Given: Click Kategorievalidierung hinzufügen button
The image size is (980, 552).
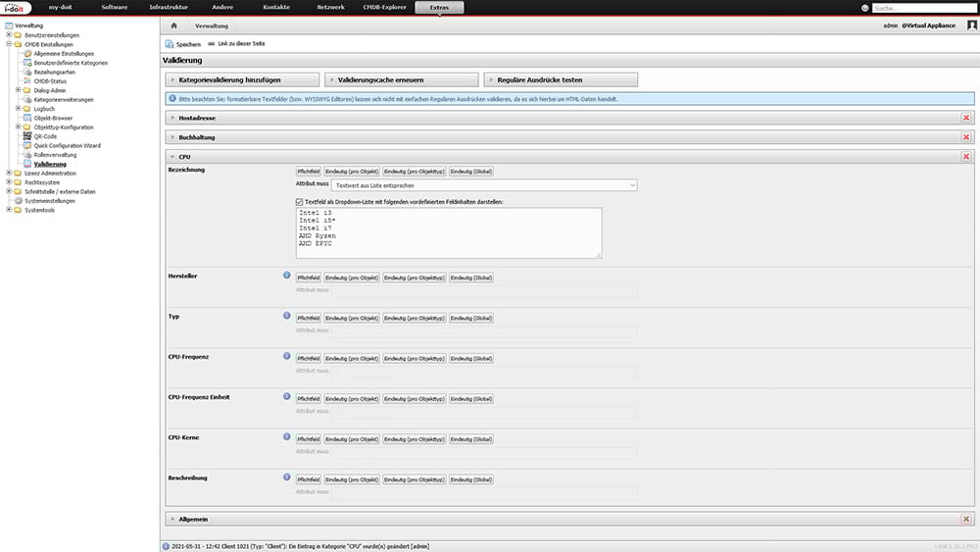Looking at the screenshot, I should click(x=241, y=79).
